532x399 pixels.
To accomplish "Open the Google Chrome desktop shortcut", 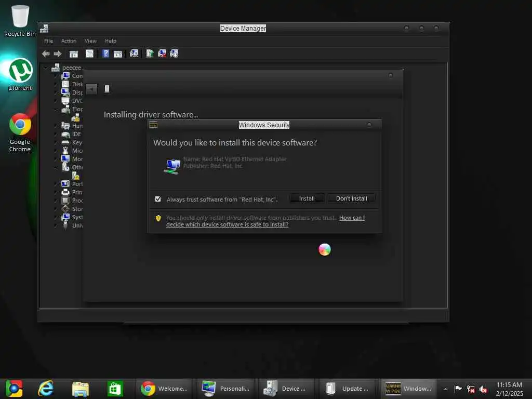I will pos(20,132).
